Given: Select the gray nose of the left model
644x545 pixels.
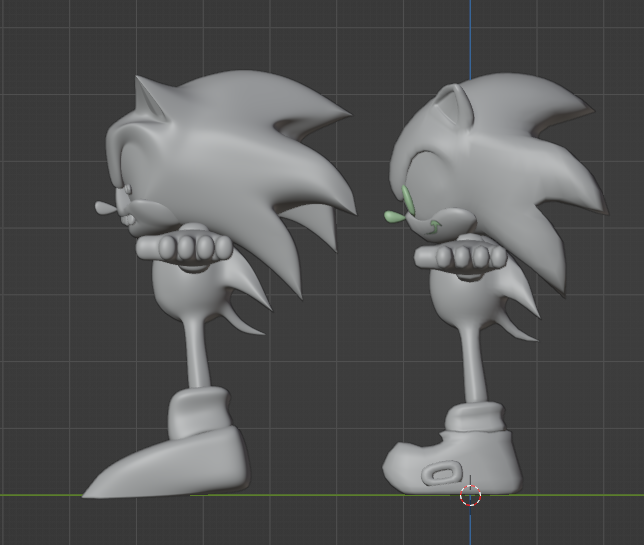Looking at the screenshot, I should [x=105, y=207].
